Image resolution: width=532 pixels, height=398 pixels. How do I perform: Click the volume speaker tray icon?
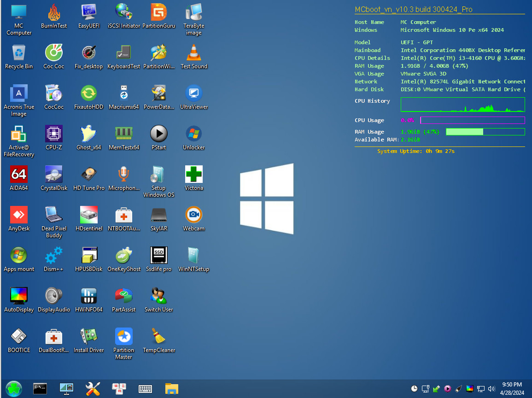(x=491, y=389)
